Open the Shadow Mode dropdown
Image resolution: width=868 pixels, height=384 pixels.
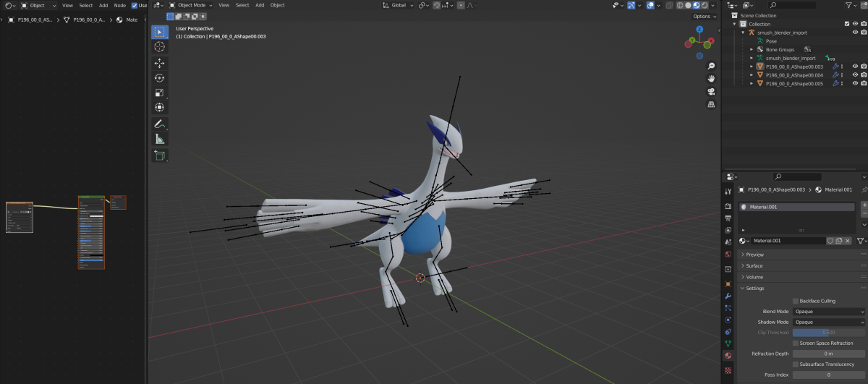pyautogui.click(x=829, y=322)
